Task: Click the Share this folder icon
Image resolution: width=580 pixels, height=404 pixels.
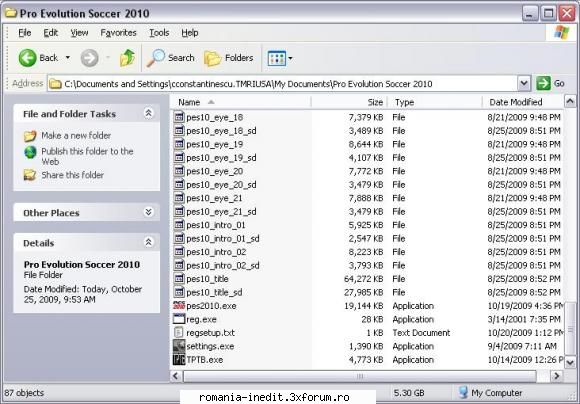Action: 30,175
